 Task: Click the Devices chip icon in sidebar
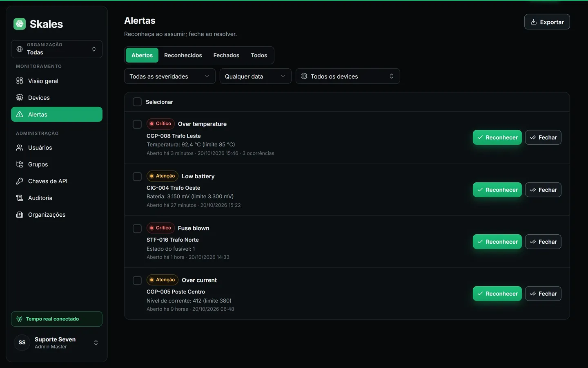[20, 97]
